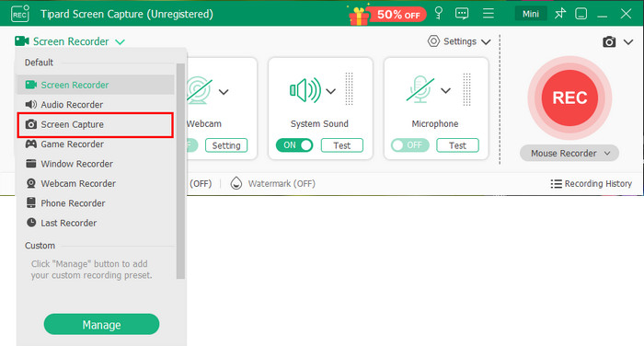
Task: Take a snapshot with camera icon
Action: (x=609, y=41)
